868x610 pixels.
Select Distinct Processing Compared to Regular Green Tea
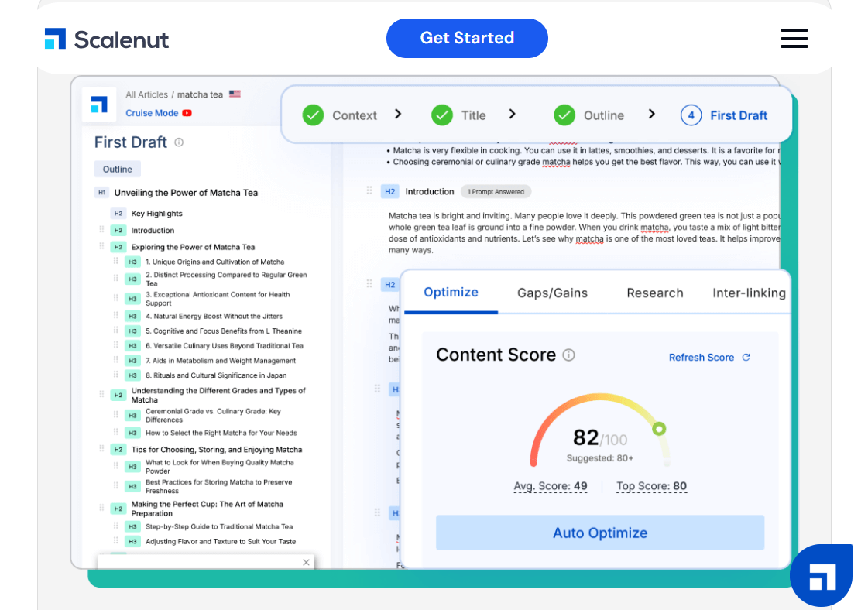pyautogui.click(x=226, y=279)
